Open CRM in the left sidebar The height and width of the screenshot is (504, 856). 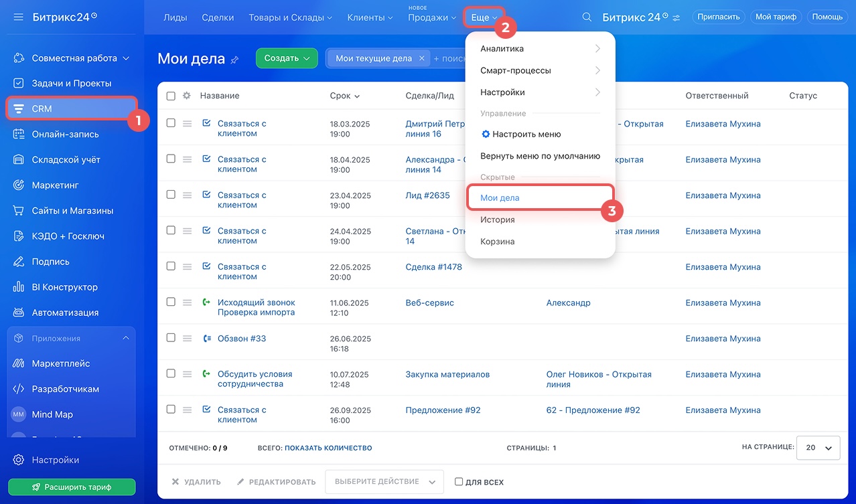pyautogui.click(x=72, y=108)
